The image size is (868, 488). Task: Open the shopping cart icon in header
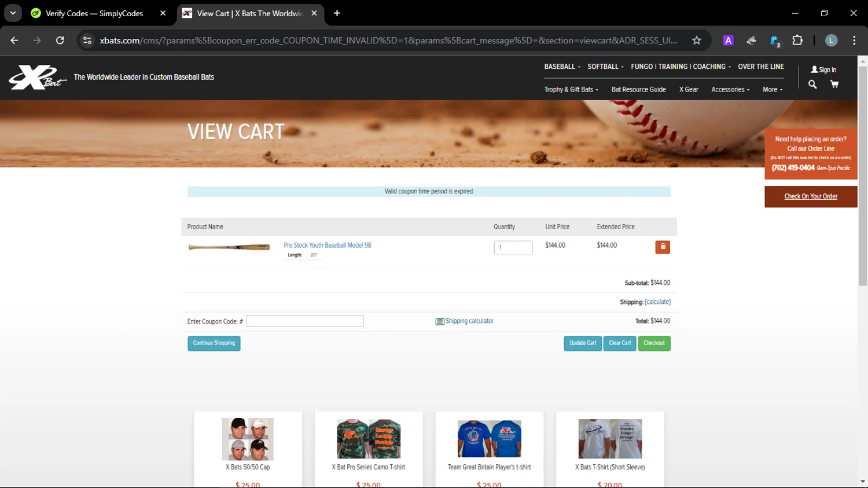(834, 85)
